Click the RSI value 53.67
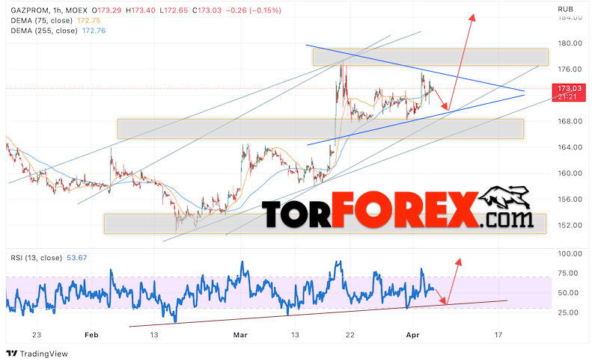This screenshot has height=364, width=595. (76, 258)
